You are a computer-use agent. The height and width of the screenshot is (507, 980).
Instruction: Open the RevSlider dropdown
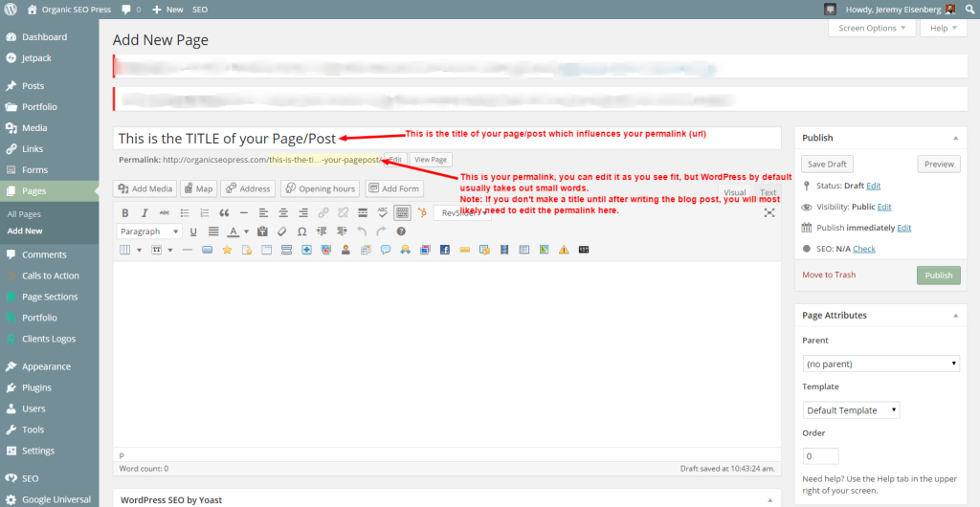[x=462, y=213]
